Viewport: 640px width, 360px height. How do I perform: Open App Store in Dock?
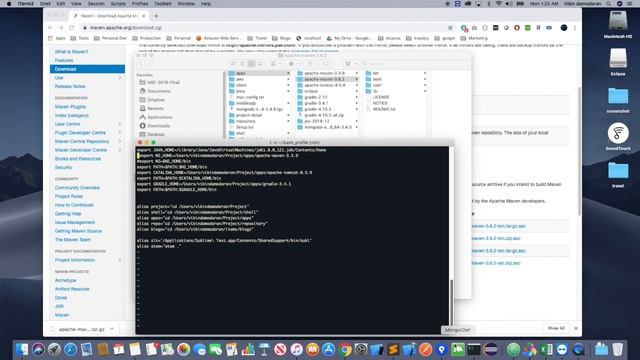pos(329,349)
